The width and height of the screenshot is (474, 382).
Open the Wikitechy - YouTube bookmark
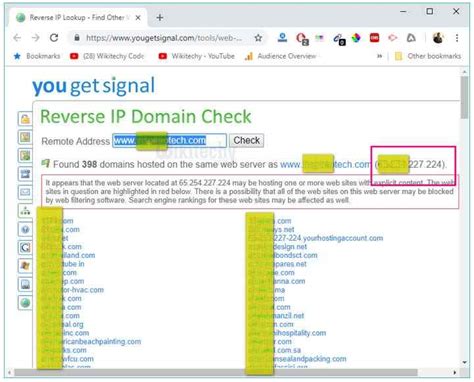tap(197, 56)
